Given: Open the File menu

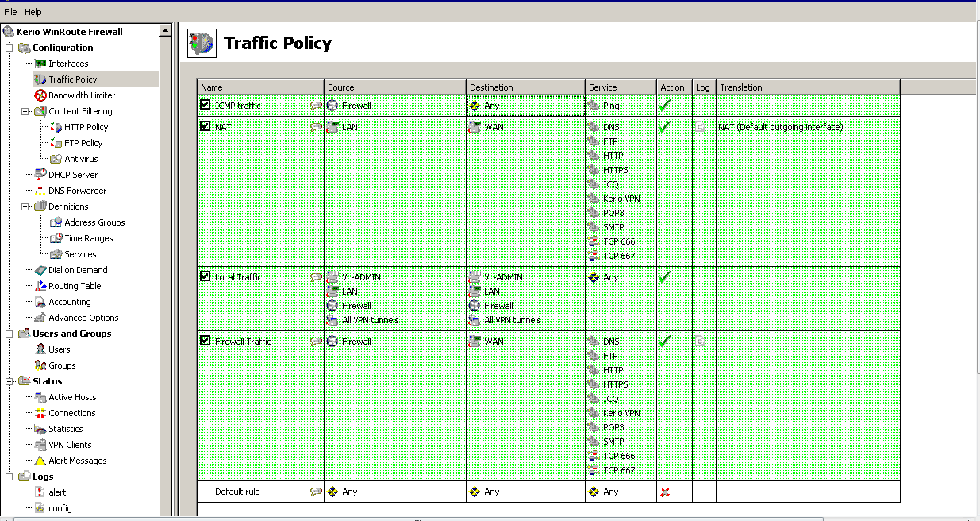Looking at the screenshot, I should pyautogui.click(x=10, y=12).
